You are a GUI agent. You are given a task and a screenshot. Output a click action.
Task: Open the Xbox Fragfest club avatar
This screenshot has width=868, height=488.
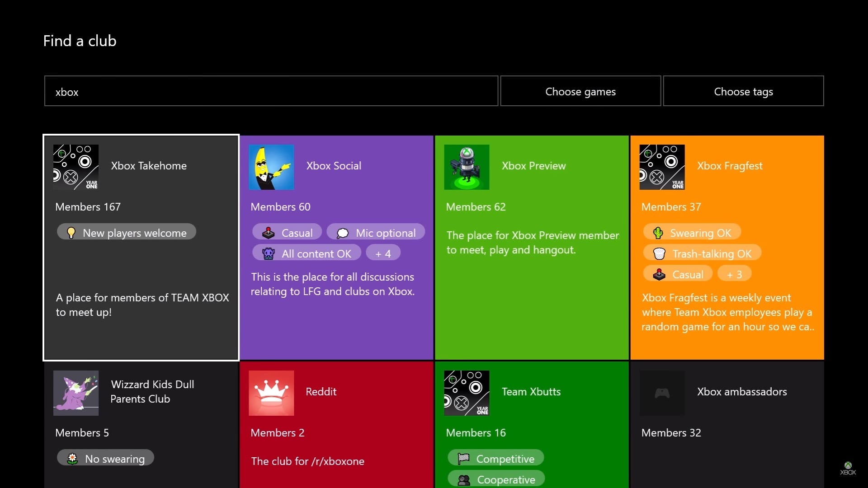click(662, 167)
